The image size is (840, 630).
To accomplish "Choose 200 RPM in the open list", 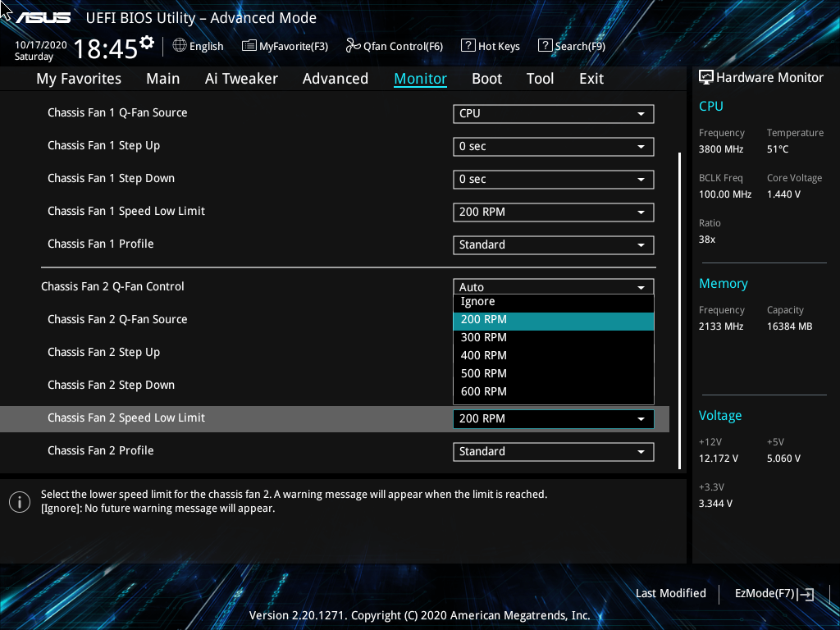I will [x=554, y=321].
